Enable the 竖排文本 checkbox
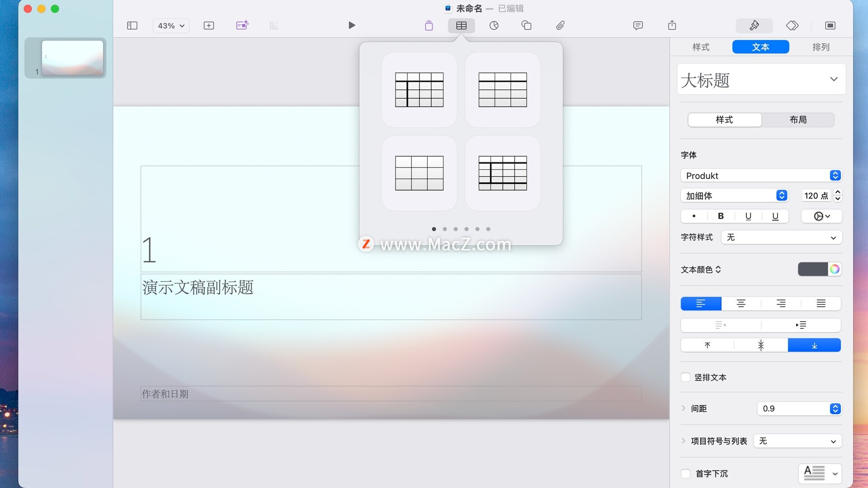 pos(686,377)
